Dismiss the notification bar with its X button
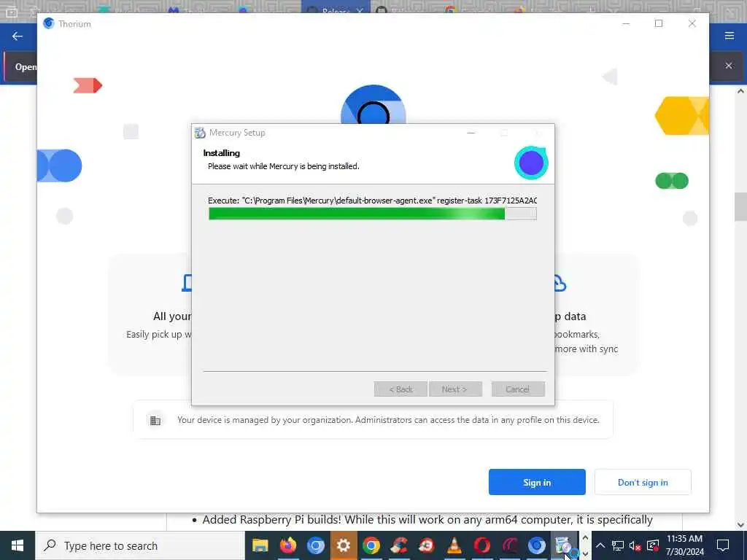 (729, 66)
